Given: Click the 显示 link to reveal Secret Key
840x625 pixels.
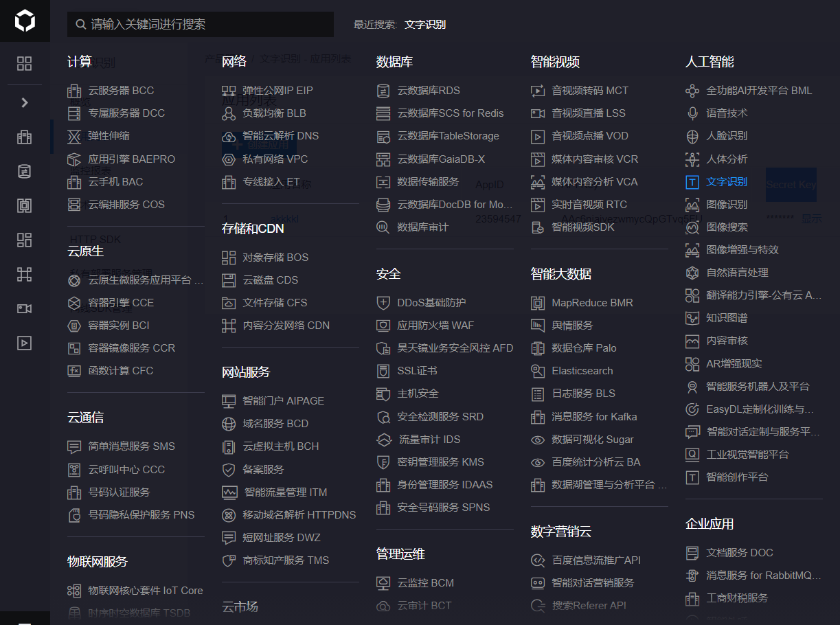Looking at the screenshot, I should point(811,218).
